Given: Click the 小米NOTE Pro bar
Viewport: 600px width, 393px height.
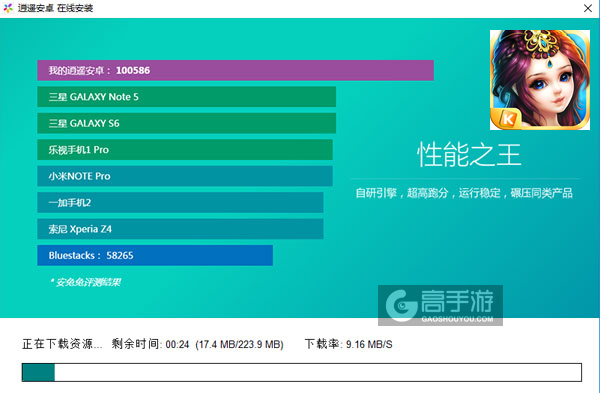Looking at the screenshot, I should click(185, 176).
